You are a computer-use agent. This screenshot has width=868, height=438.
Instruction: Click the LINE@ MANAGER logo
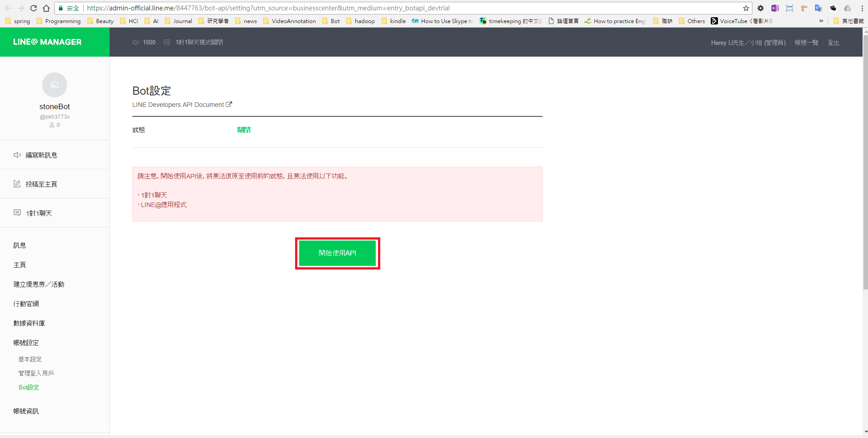(47, 42)
